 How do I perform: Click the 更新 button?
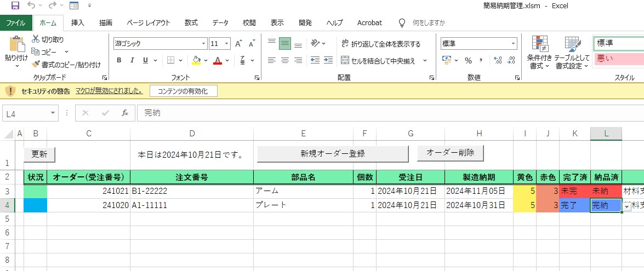[39, 154]
